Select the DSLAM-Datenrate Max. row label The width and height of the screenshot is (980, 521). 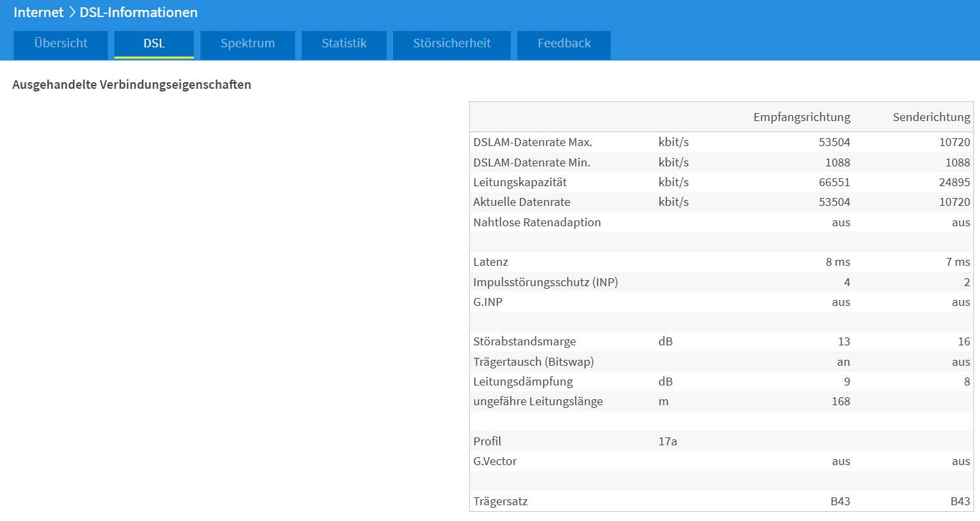(x=532, y=142)
